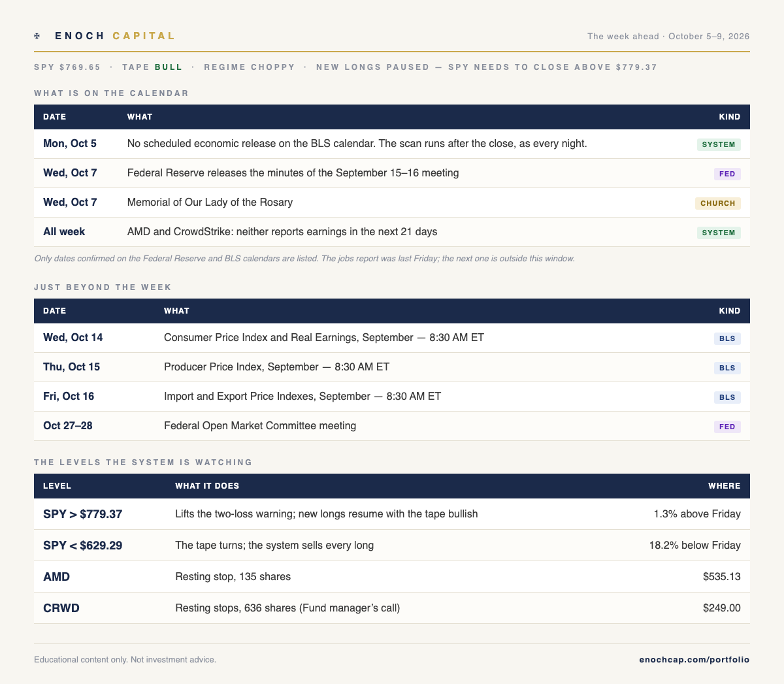Click the '18.2% below Friday' value
This screenshot has width=784, height=684.
pos(695,546)
